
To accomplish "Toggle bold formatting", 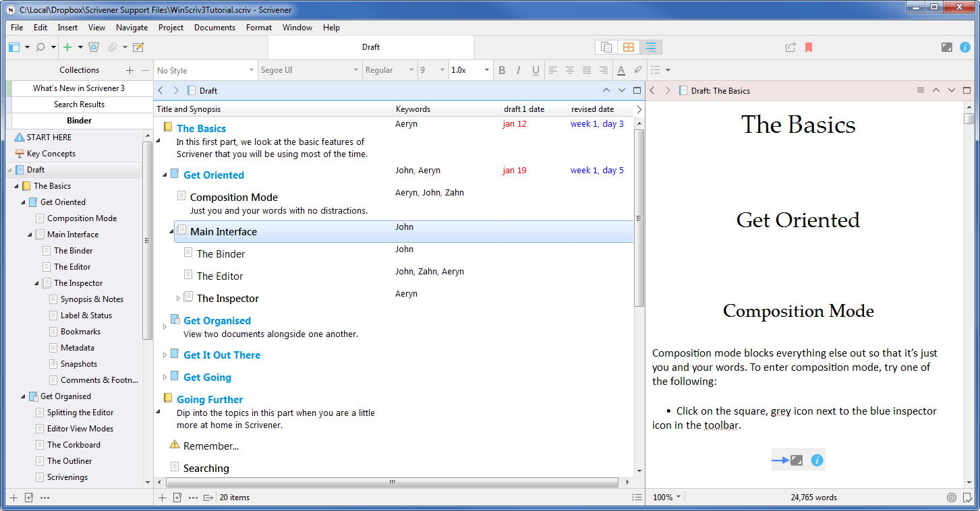I will (x=501, y=70).
